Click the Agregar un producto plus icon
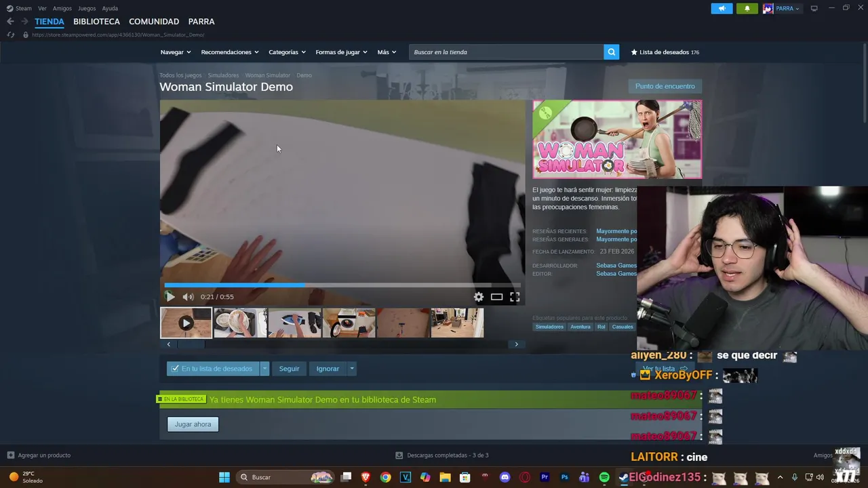 [10, 455]
